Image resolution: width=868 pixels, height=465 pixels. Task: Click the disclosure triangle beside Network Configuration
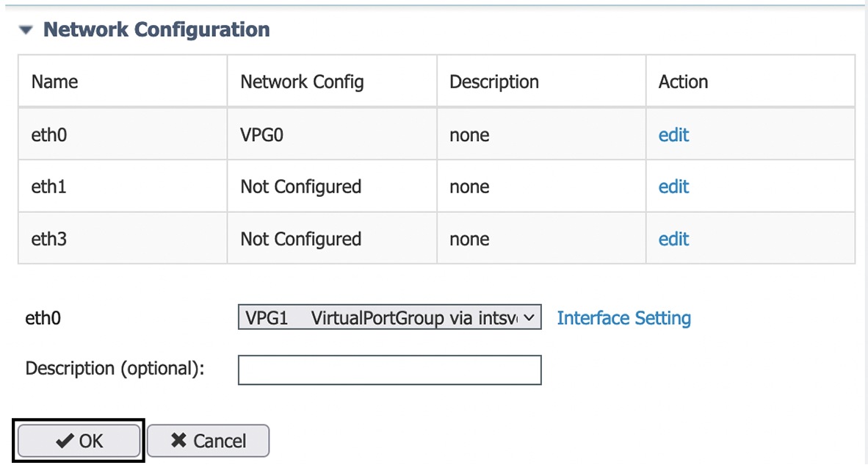point(26,29)
